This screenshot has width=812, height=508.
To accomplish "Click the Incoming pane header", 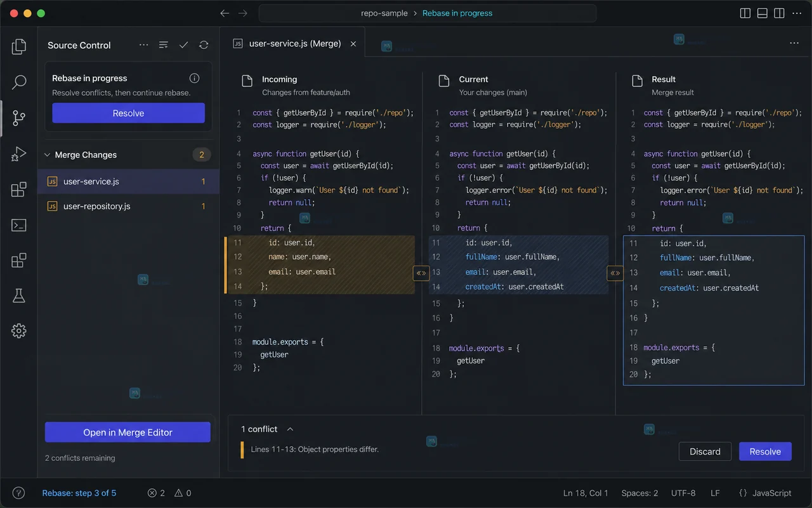I will [296, 85].
